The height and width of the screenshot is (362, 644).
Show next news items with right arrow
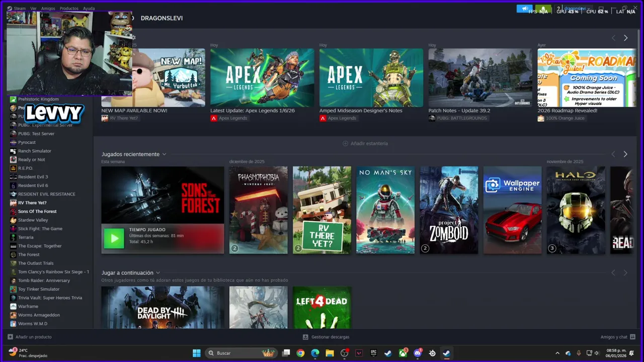pos(625,38)
